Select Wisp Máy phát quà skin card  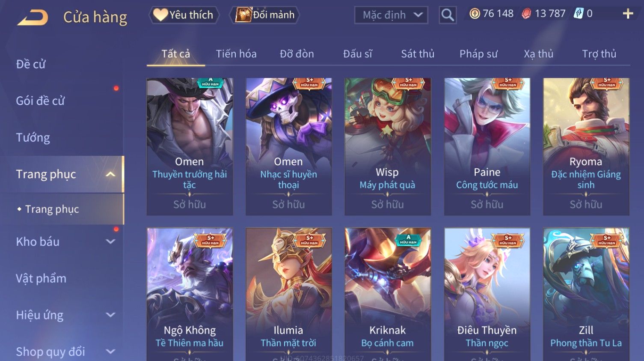[388, 146]
